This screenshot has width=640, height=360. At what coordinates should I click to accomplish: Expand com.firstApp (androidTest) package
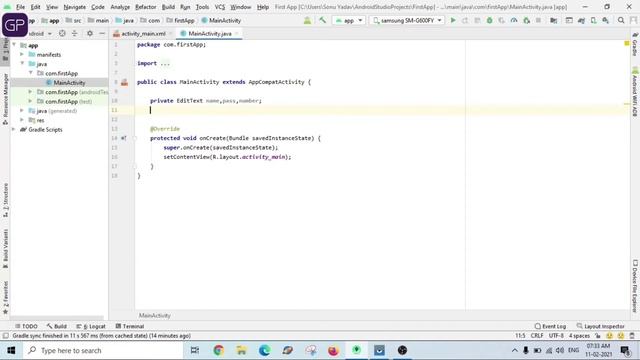pyautogui.click(x=31, y=92)
